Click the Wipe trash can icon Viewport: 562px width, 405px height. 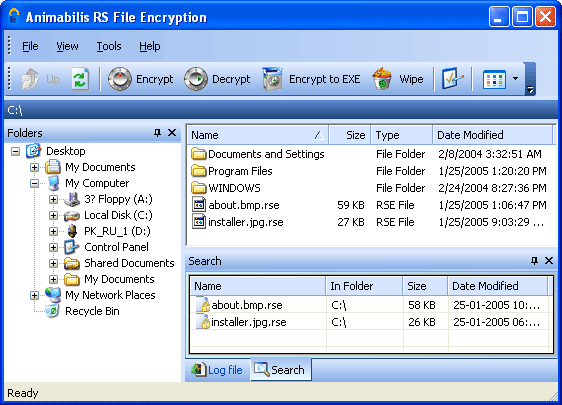coord(382,79)
